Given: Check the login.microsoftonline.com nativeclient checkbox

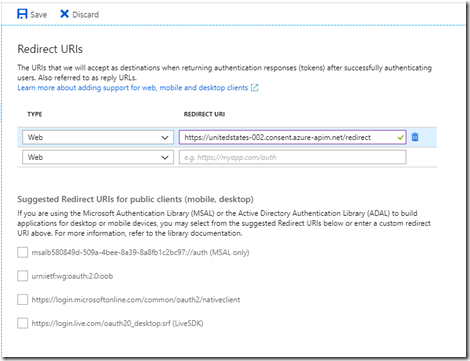Looking at the screenshot, I should coord(22,299).
